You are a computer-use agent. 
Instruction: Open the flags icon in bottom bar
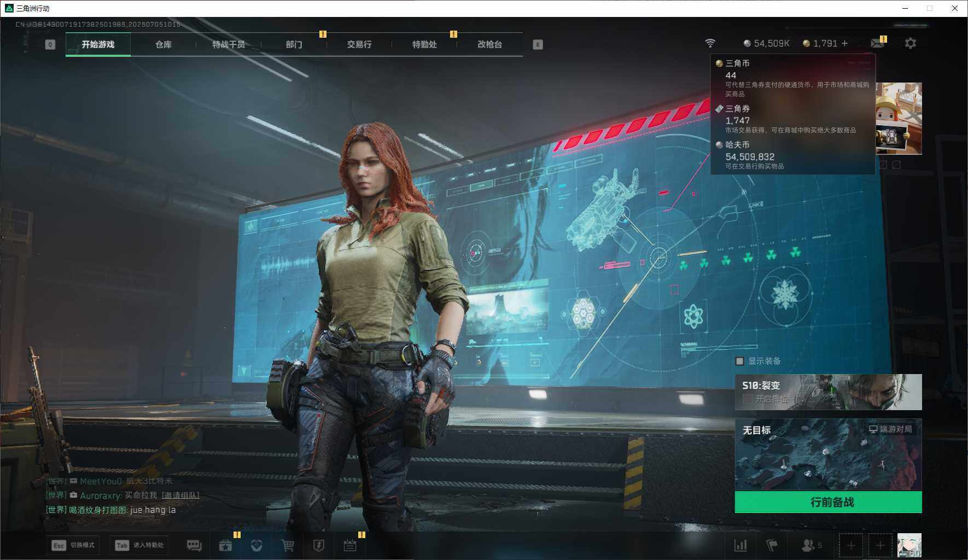tap(772, 545)
